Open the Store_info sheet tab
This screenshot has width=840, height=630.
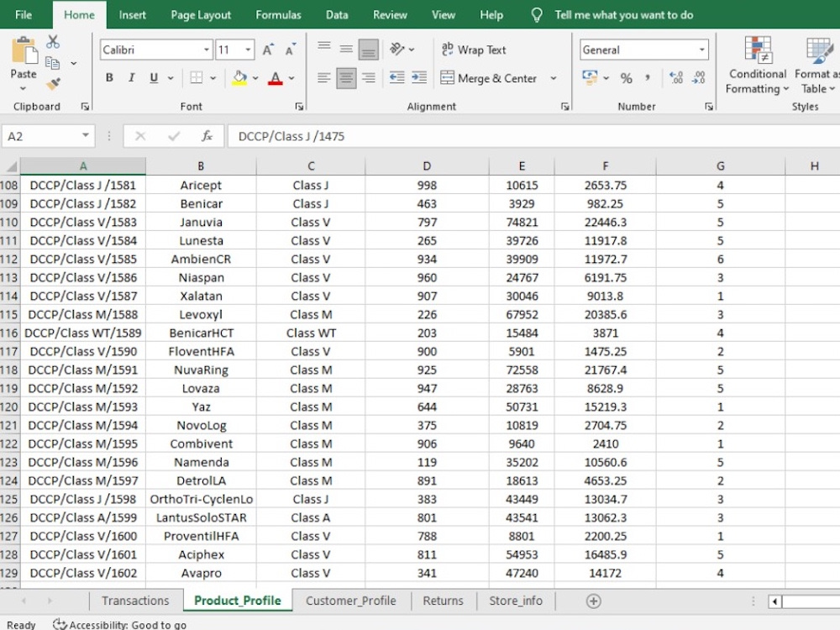pos(516,601)
